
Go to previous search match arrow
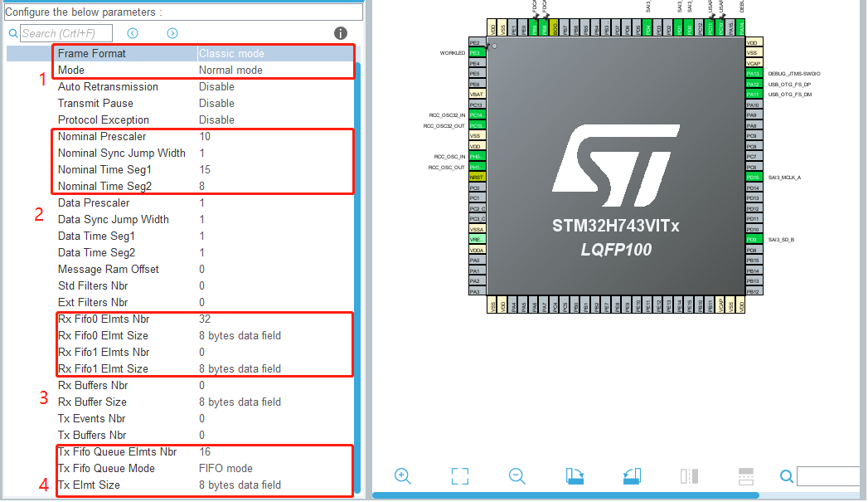pyautogui.click(x=132, y=32)
